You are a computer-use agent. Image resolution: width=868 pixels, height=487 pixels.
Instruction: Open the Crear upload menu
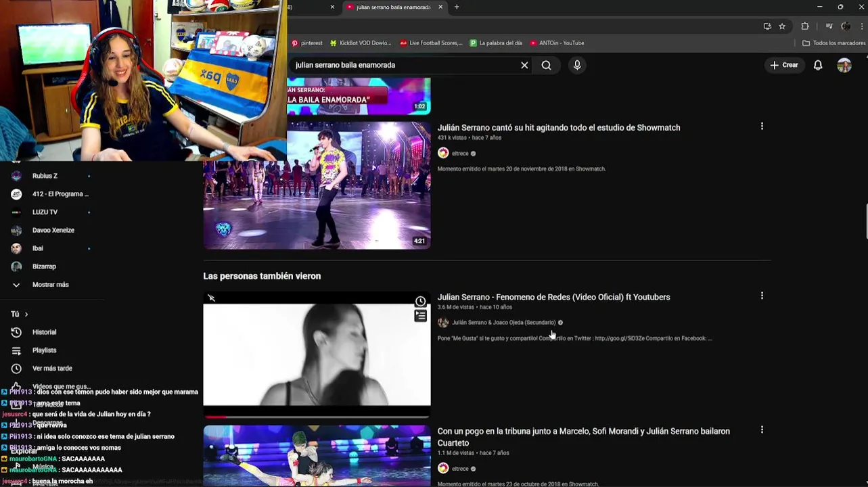[x=783, y=65]
